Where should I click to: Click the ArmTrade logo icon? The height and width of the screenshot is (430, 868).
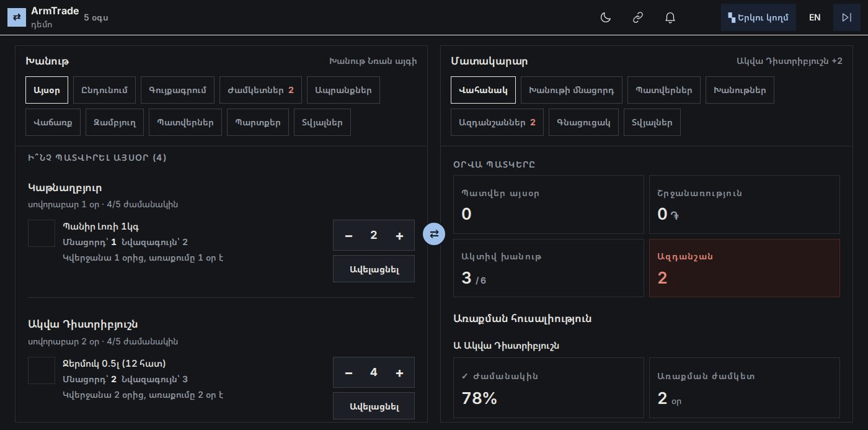(x=17, y=17)
